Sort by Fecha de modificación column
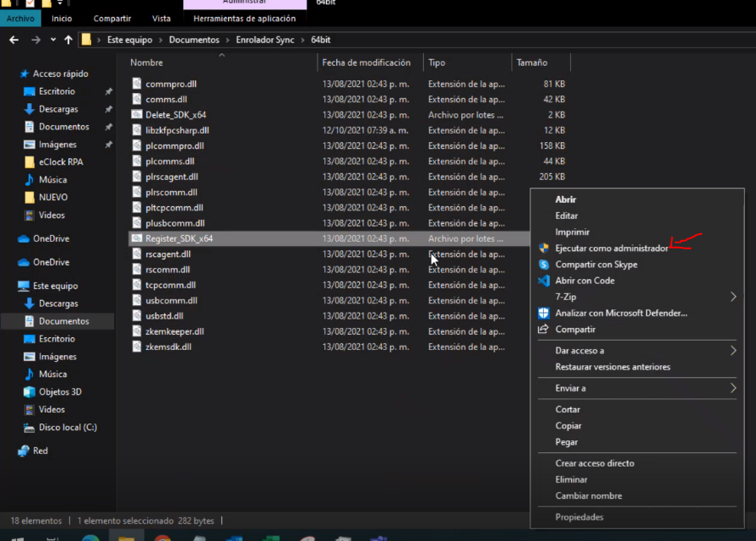Screen dimensions: 756x541 367,63
